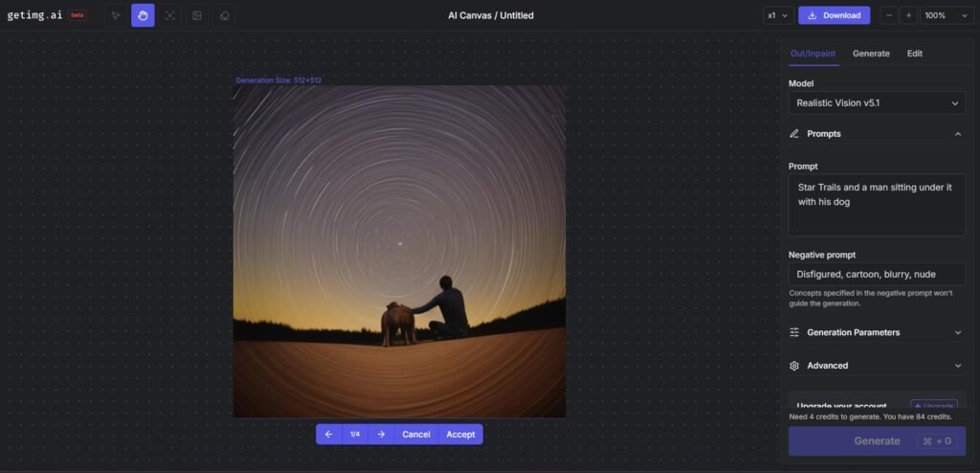Choose the eraser tool
Screen dimensions: 980x473
point(223,15)
